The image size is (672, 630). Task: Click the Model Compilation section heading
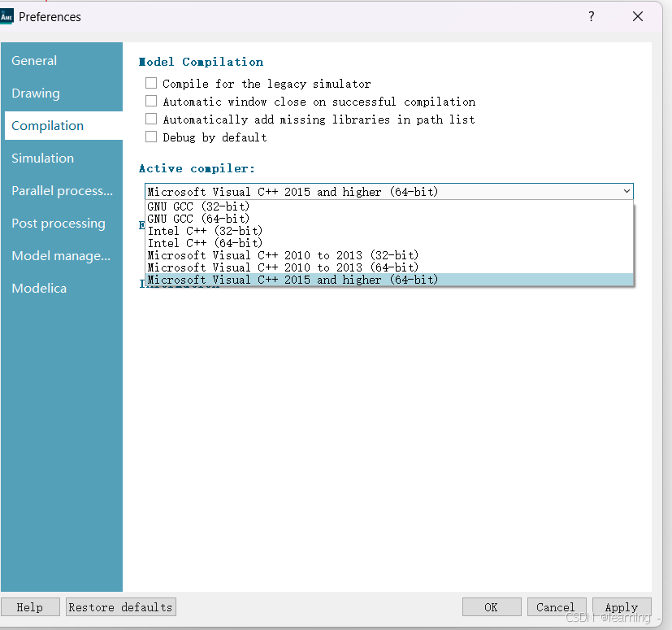click(x=201, y=62)
